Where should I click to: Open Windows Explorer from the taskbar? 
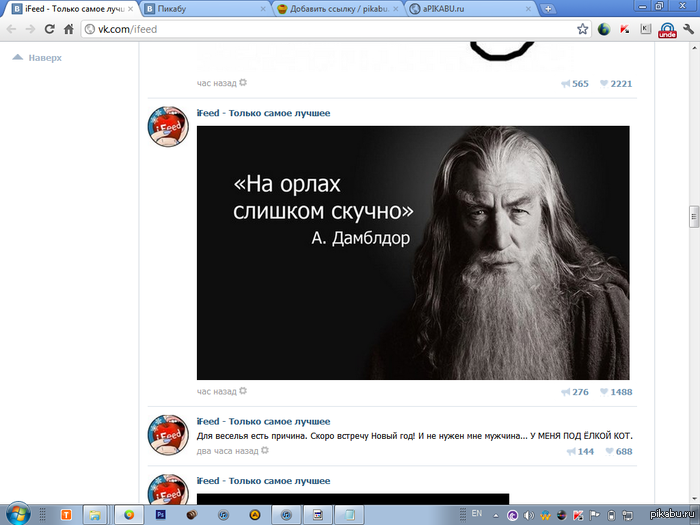[95, 515]
